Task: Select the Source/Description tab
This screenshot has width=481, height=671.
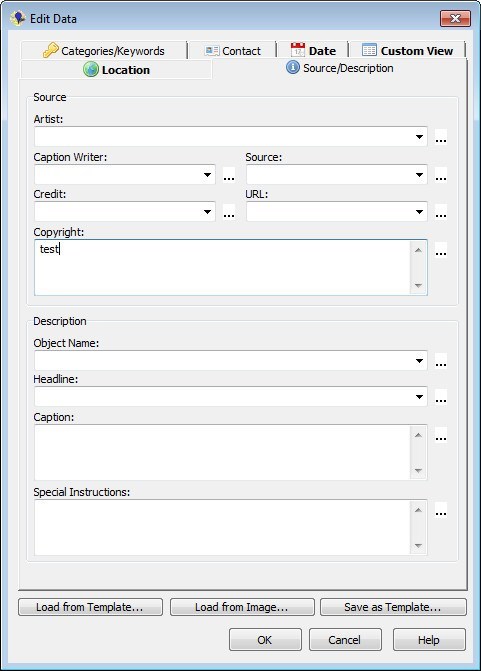Action: (x=340, y=68)
